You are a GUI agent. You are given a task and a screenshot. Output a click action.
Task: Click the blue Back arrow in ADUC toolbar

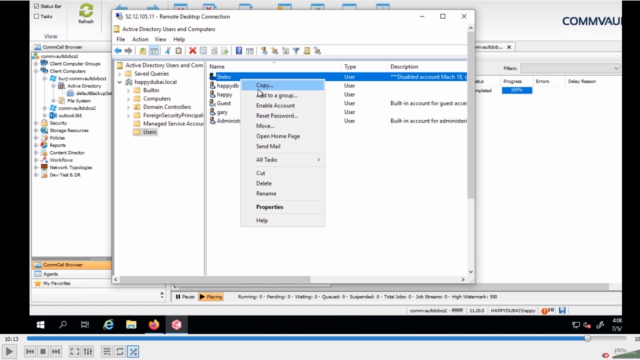click(x=118, y=51)
